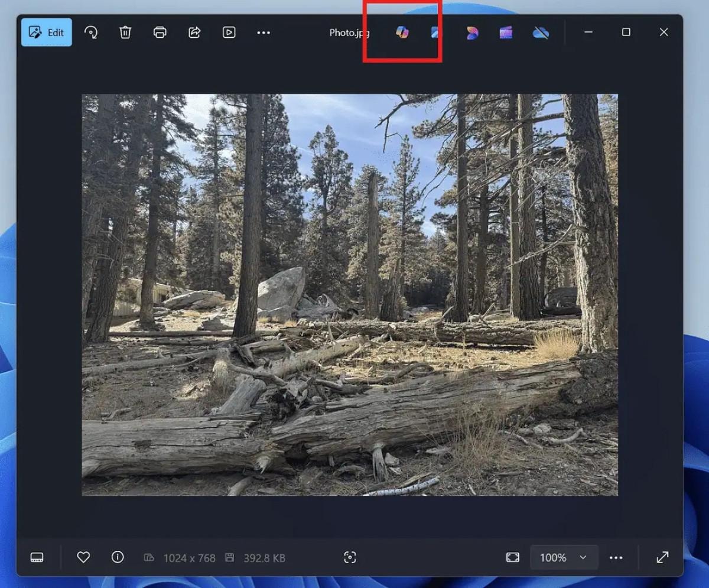Rotate the photo with the rotate icon
The width and height of the screenshot is (709, 588).
91,33
